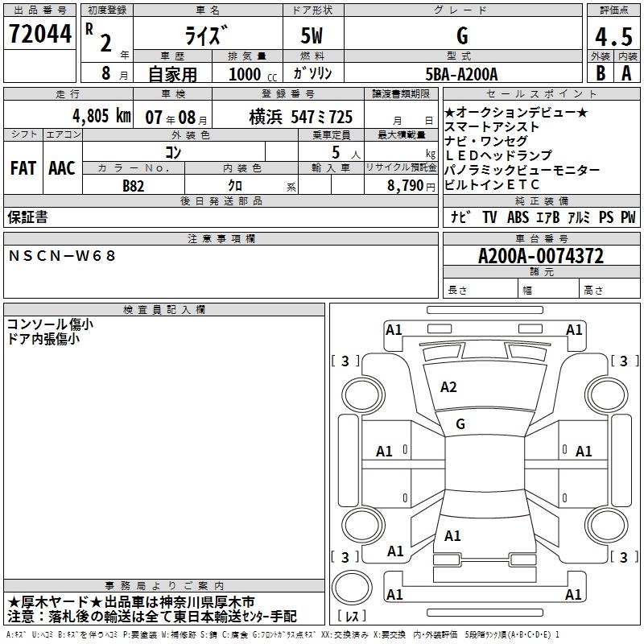Select the history value 自家用

pyautogui.click(x=172, y=74)
